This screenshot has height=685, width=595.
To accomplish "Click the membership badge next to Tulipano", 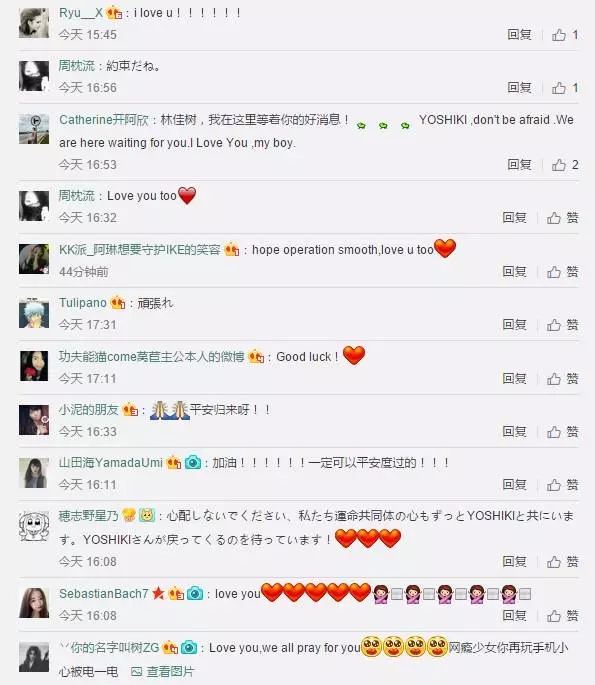I will coord(118,302).
